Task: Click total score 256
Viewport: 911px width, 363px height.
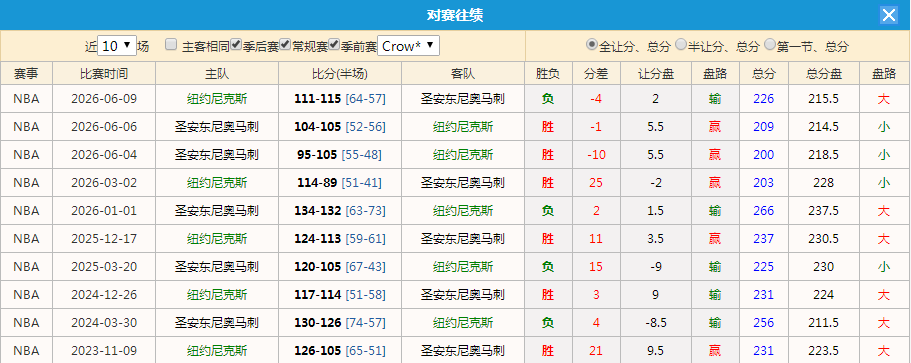Action: (x=763, y=322)
